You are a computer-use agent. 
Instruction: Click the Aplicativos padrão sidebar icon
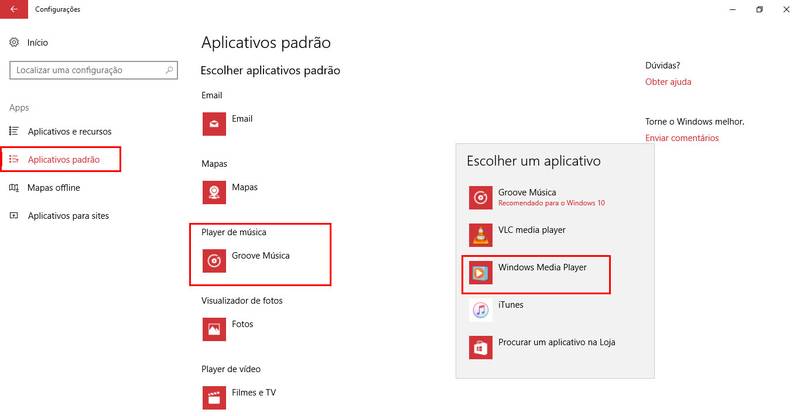coord(14,159)
